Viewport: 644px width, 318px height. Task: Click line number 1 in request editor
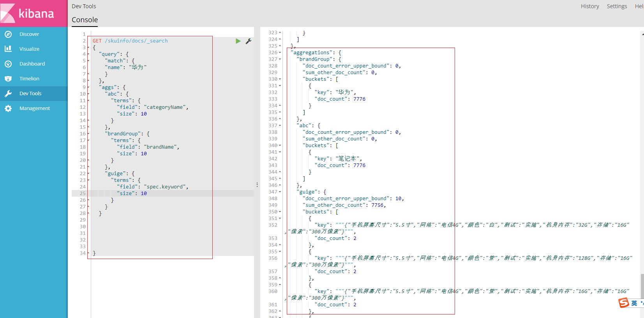coord(84,34)
